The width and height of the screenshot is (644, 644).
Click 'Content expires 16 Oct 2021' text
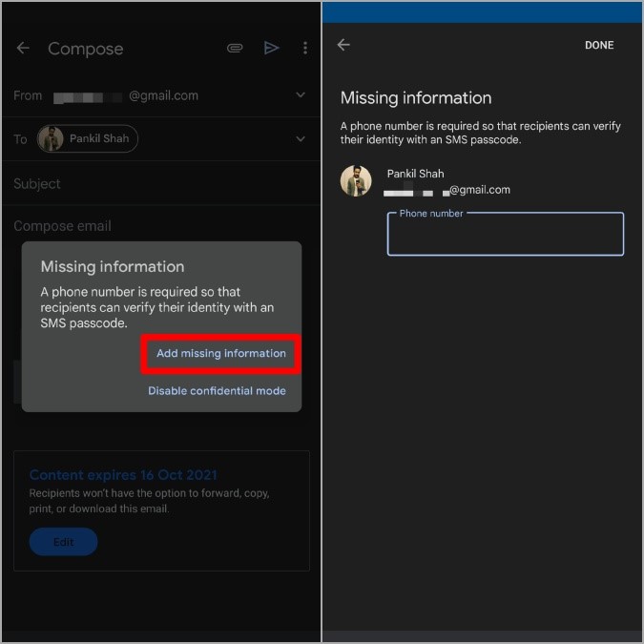tap(123, 475)
